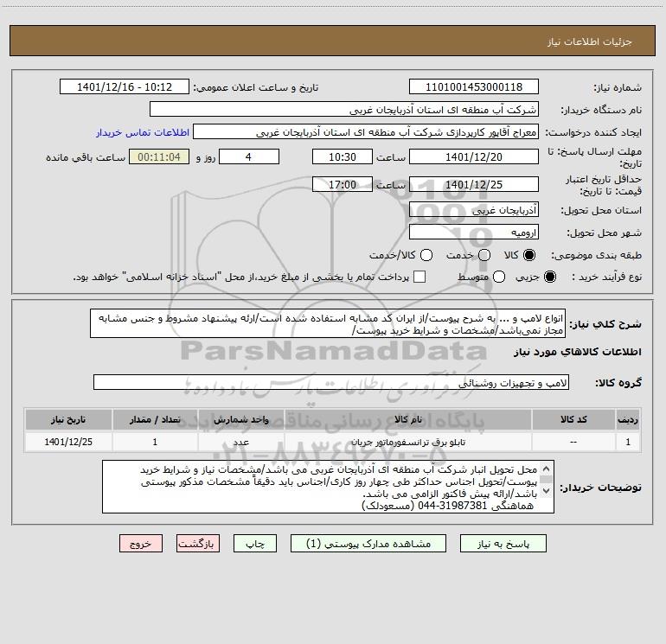The width and height of the screenshot is (666, 644).
Task: Click countdown timer 00:11:04 field
Action: tap(159, 156)
